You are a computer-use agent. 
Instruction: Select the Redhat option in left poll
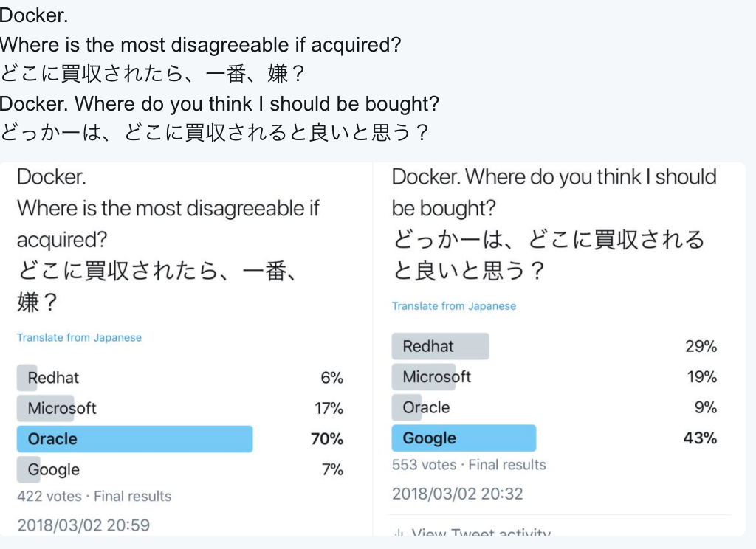pyautogui.click(x=53, y=378)
